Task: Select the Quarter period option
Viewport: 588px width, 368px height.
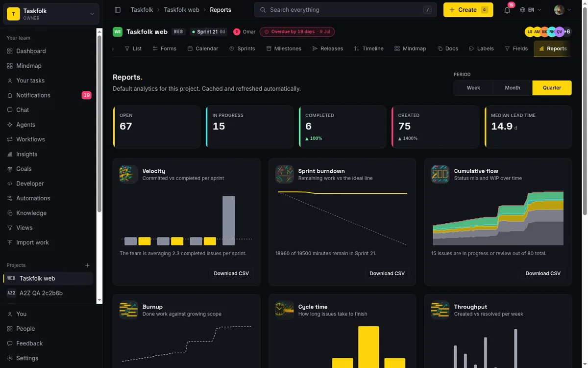Action: [x=552, y=88]
